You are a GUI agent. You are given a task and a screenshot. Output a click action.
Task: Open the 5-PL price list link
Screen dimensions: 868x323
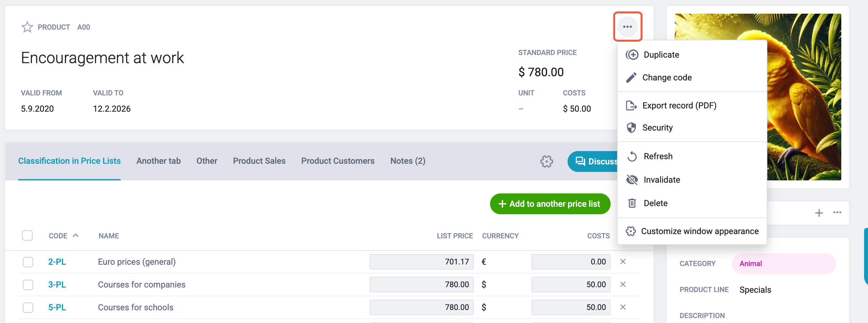pos(57,307)
